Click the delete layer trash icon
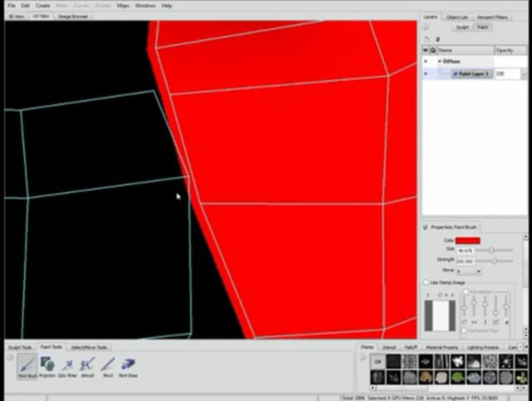This screenshot has height=401, width=532. tap(438, 39)
